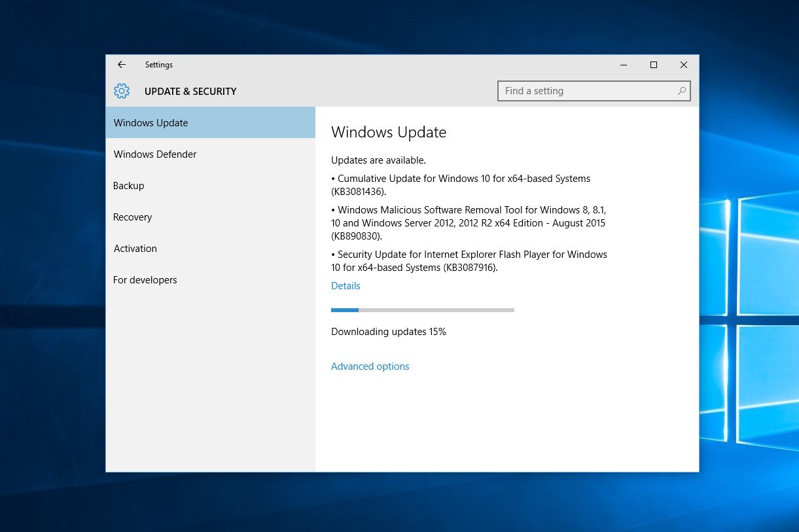
Task: Open Advanced options link
Action: coord(370,366)
